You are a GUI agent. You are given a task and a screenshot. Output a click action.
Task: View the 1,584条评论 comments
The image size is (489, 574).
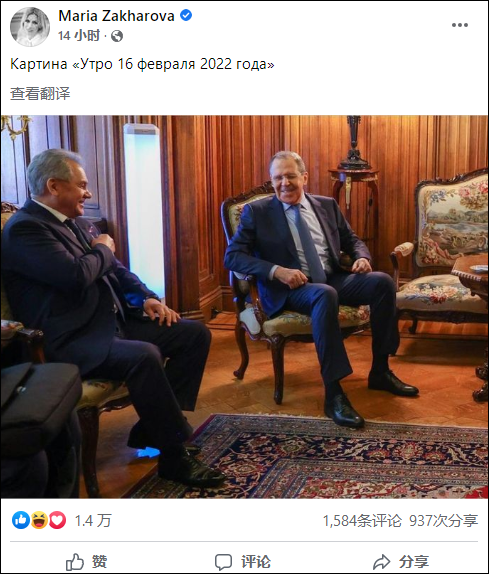point(362,521)
